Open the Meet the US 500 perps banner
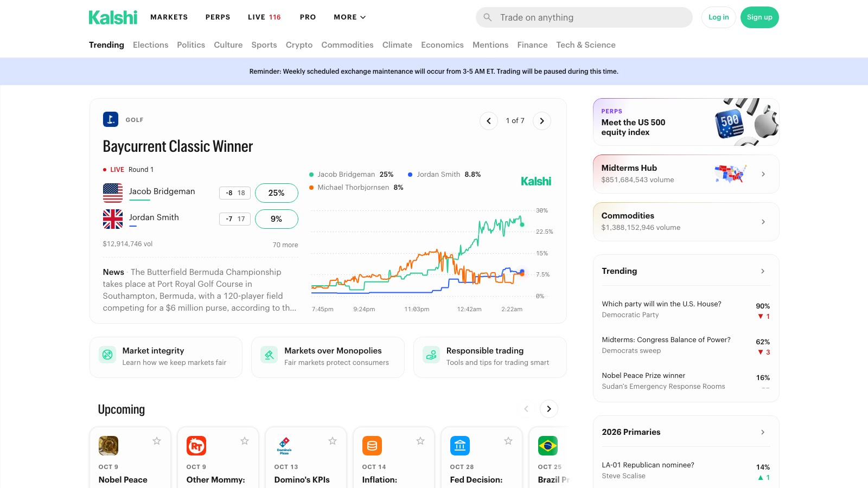Screen dimensions: 868x488 pyautogui.click(x=686, y=122)
